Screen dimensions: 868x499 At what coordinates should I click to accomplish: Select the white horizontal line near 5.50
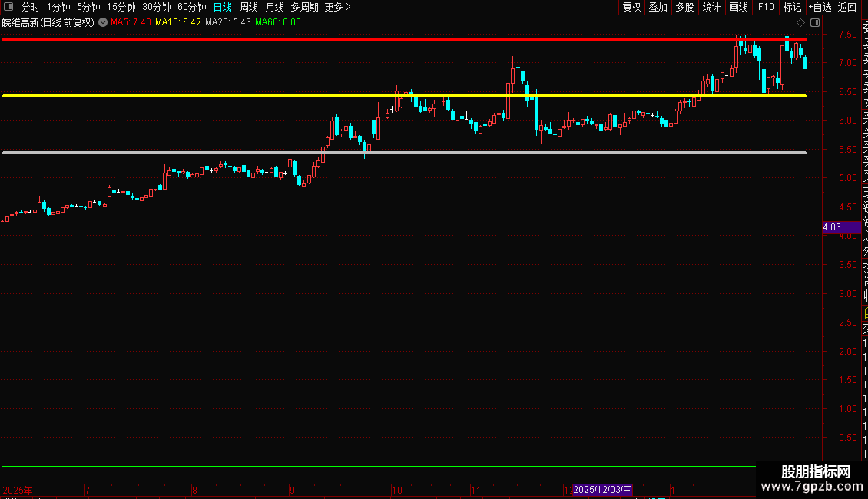[x=404, y=153]
